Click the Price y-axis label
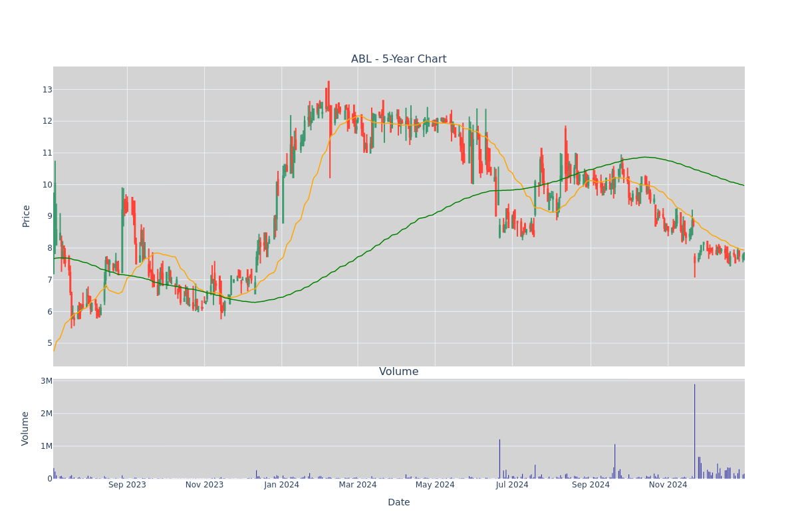This screenshot has width=798, height=532. click(x=27, y=216)
